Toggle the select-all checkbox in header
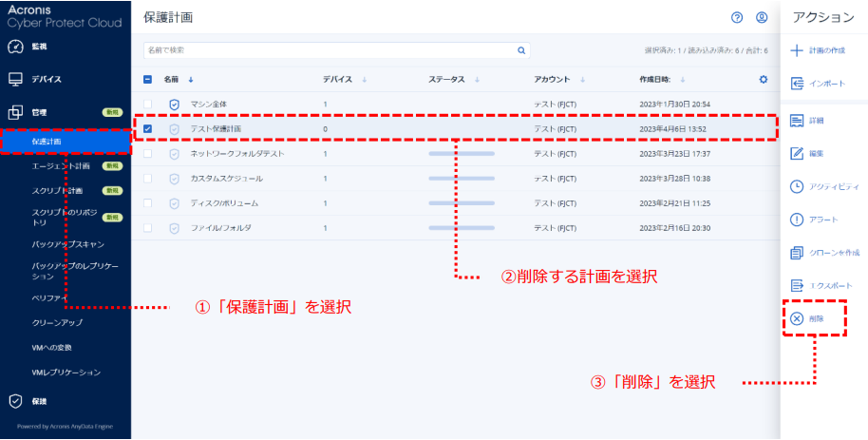The image size is (868, 440). point(147,79)
